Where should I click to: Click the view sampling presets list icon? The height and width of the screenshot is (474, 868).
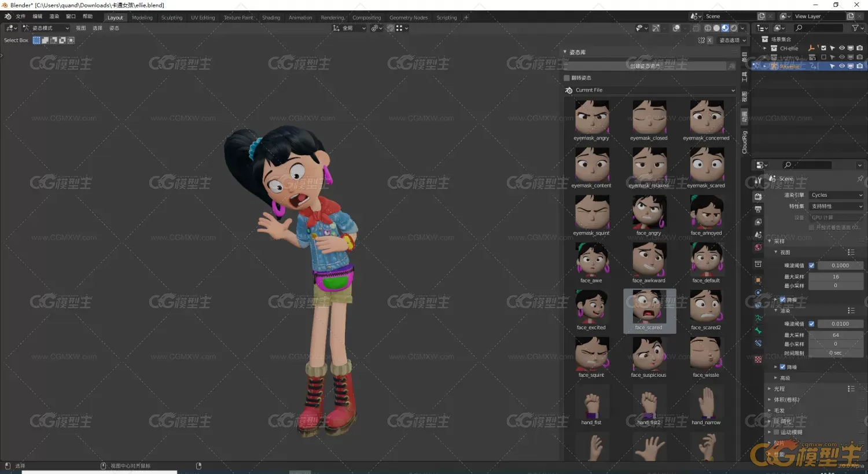pos(851,252)
